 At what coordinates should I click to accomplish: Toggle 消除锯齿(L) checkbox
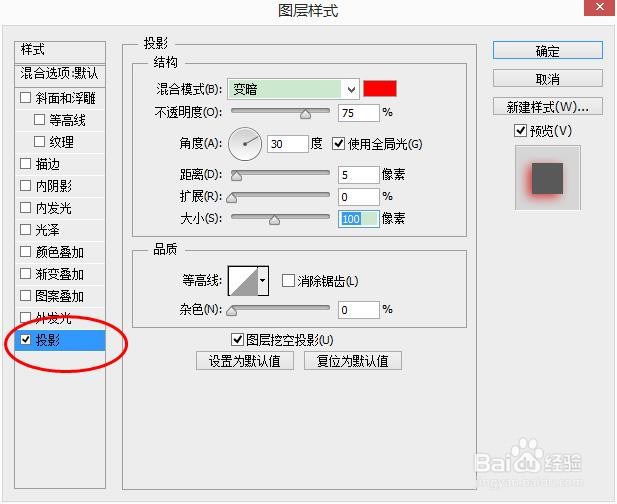click(x=288, y=281)
